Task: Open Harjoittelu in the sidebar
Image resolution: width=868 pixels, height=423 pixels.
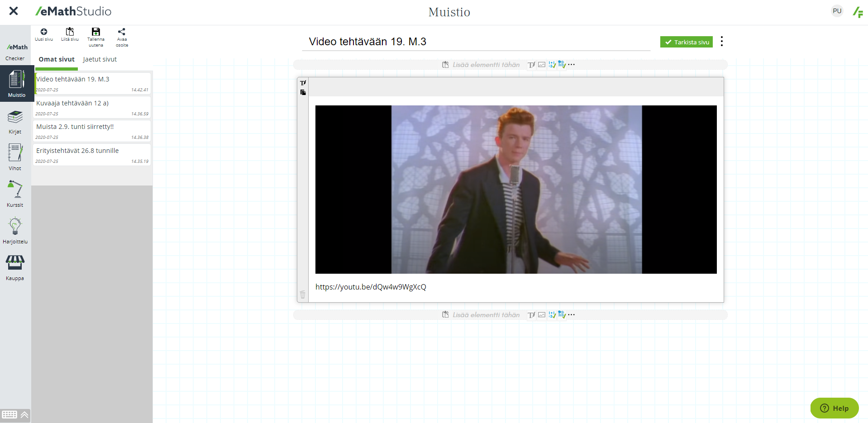Action: click(15, 231)
